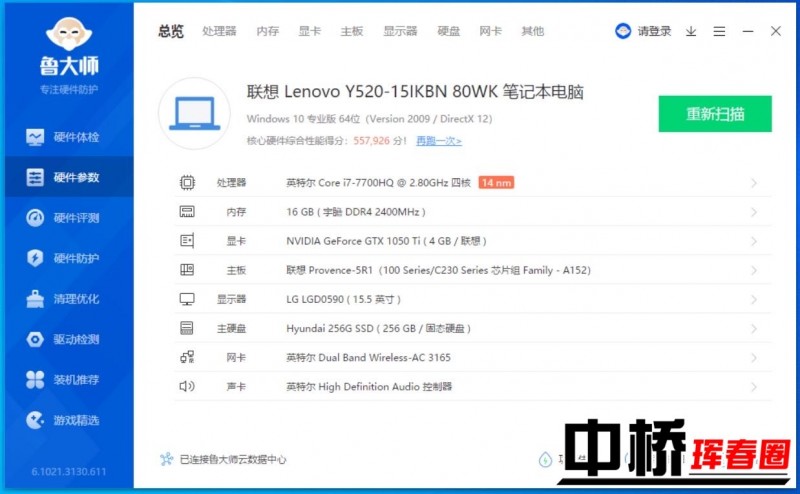
Task: Click the laptop computer icon
Action: (x=194, y=113)
